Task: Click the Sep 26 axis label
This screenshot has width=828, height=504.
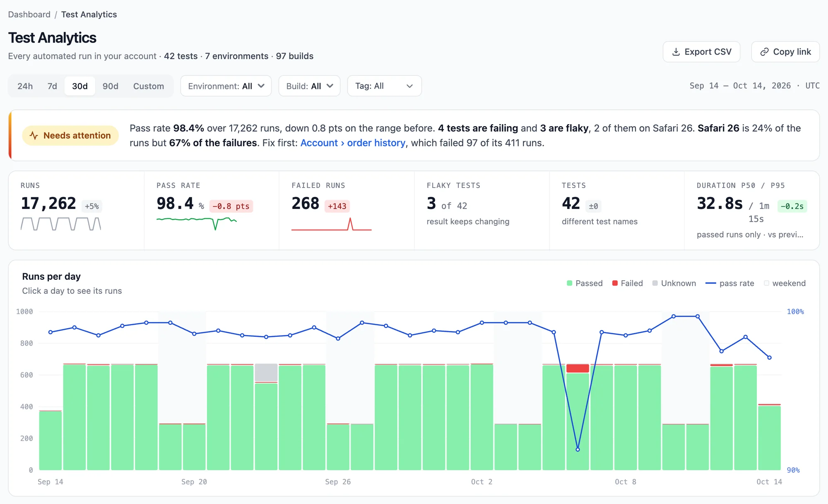Action: point(338,482)
